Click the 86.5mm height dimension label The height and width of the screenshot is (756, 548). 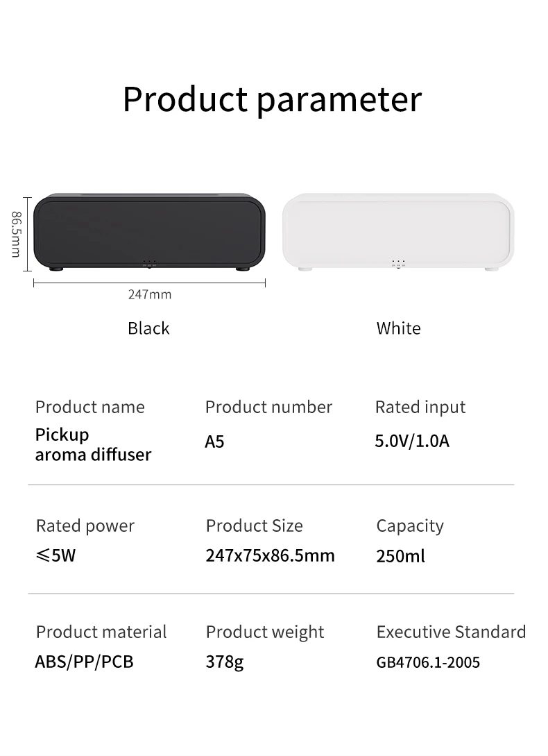tap(15, 234)
